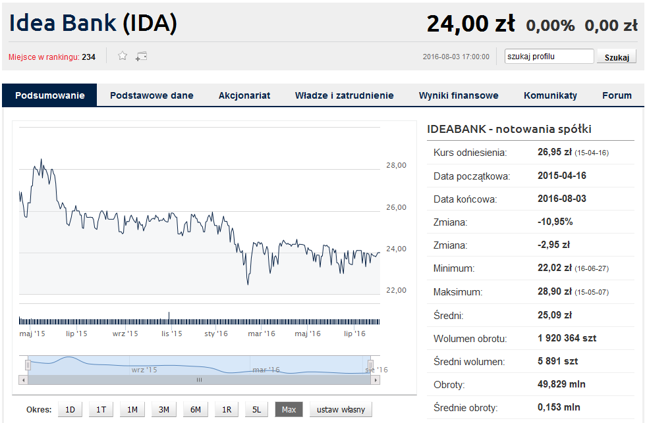Viewport: 645px width, 423px height.
Task: Click the Data końcowa value 2016-08-03
Action: pyautogui.click(x=562, y=199)
